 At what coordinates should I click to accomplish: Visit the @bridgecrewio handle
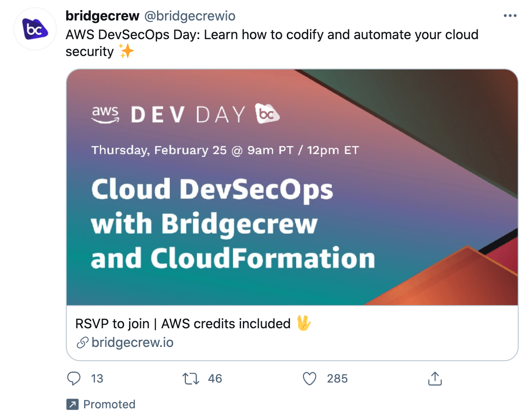(189, 16)
